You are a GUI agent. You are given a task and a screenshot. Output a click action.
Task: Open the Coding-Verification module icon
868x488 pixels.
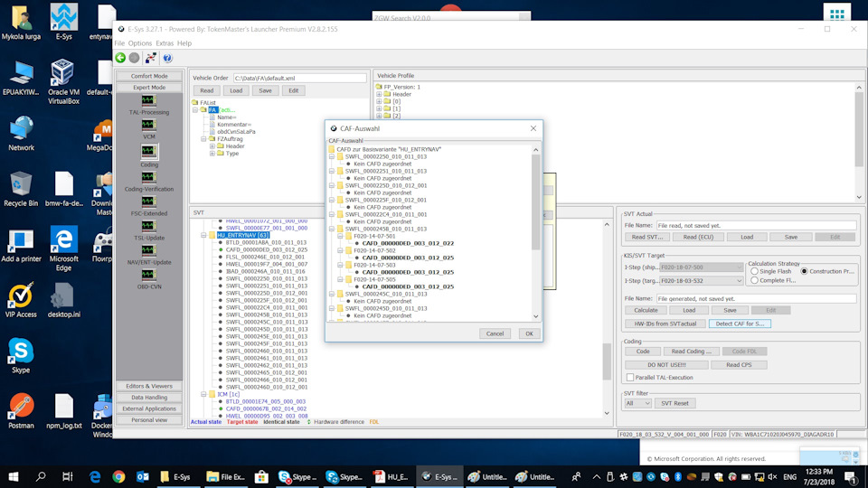click(148, 177)
